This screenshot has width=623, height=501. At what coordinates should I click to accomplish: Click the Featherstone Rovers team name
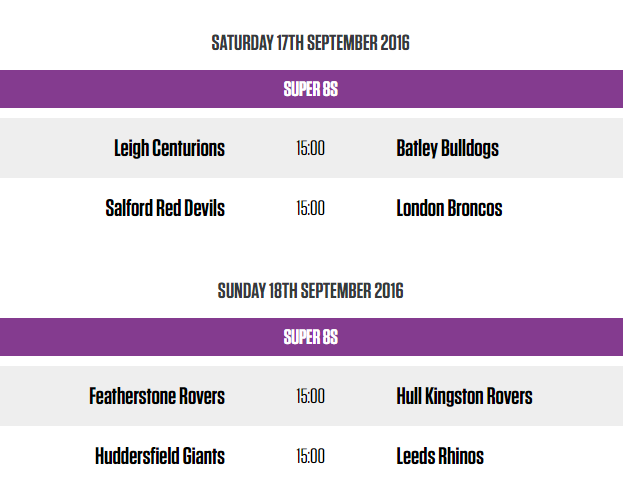157,397
